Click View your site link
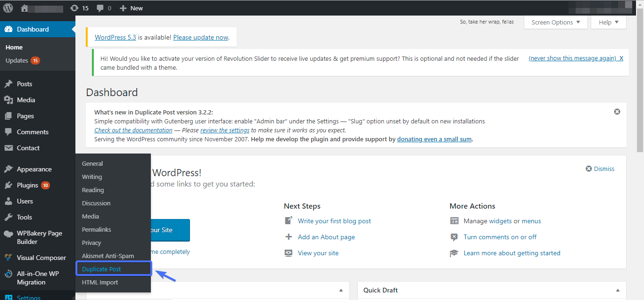 pos(318,253)
